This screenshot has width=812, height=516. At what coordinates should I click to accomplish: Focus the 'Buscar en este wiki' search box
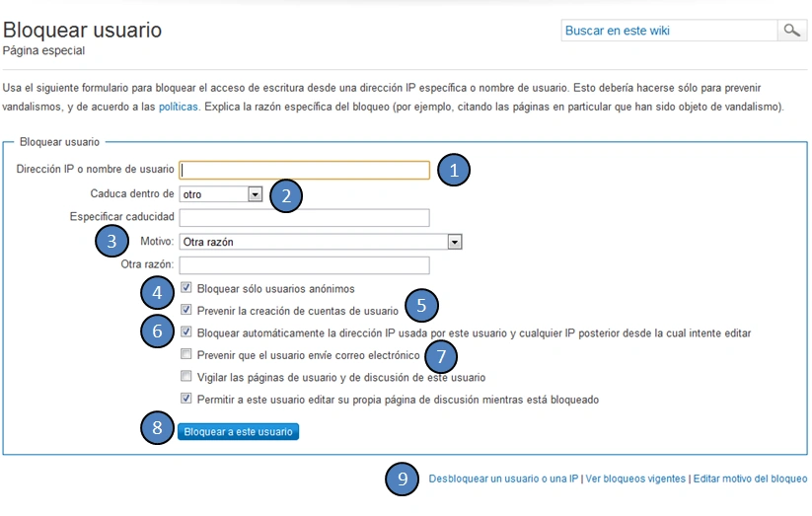click(669, 31)
